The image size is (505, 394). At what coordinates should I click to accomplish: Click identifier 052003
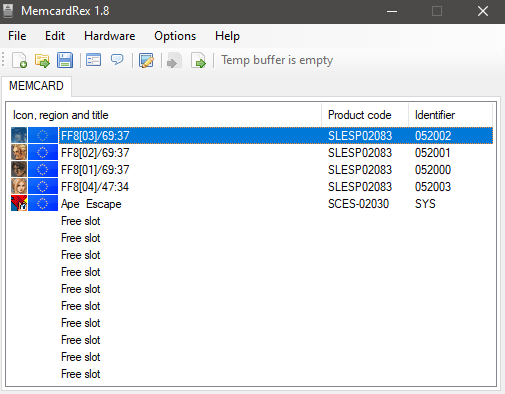click(433, 187)
